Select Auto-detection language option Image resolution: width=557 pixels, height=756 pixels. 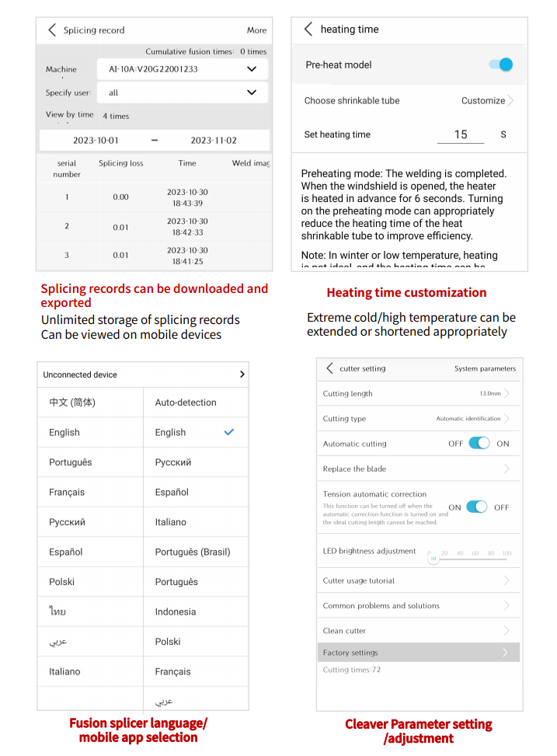pos(186,402)
